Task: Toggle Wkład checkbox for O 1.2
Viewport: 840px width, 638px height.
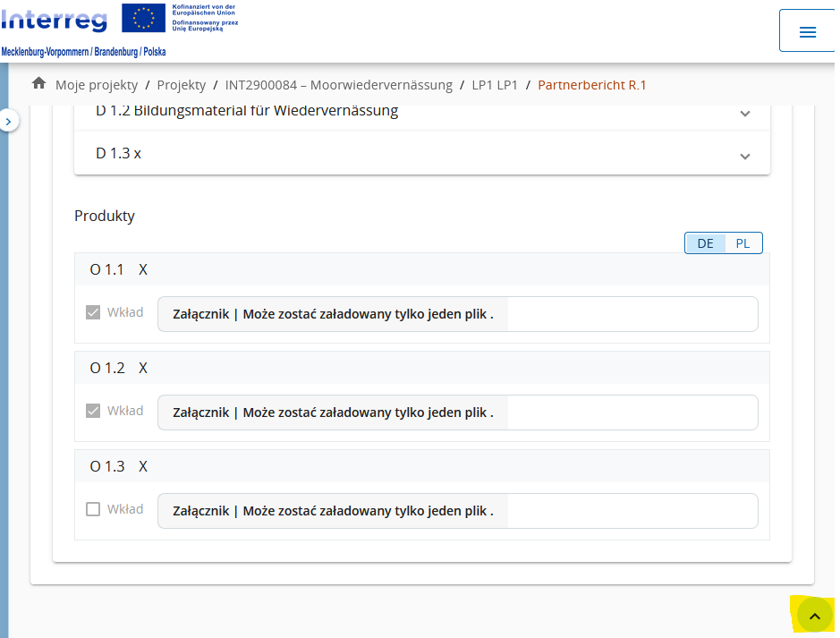Action: pyautogui.click(x=93, y=411)
